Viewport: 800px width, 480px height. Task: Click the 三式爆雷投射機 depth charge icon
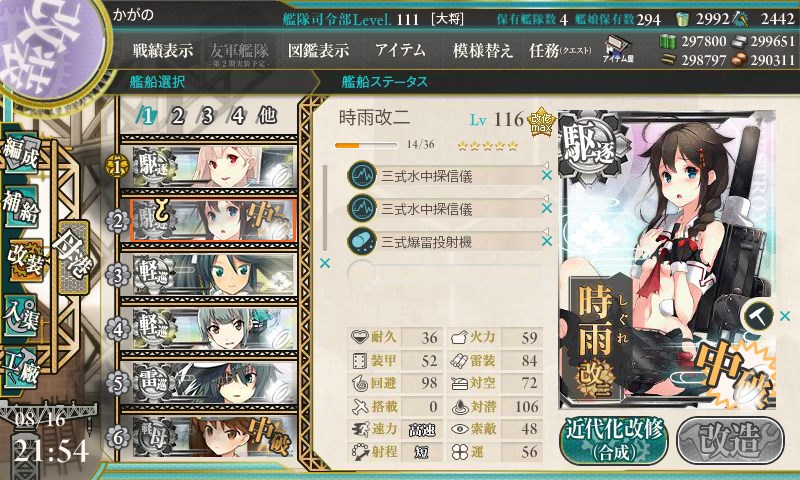[362, 241]
